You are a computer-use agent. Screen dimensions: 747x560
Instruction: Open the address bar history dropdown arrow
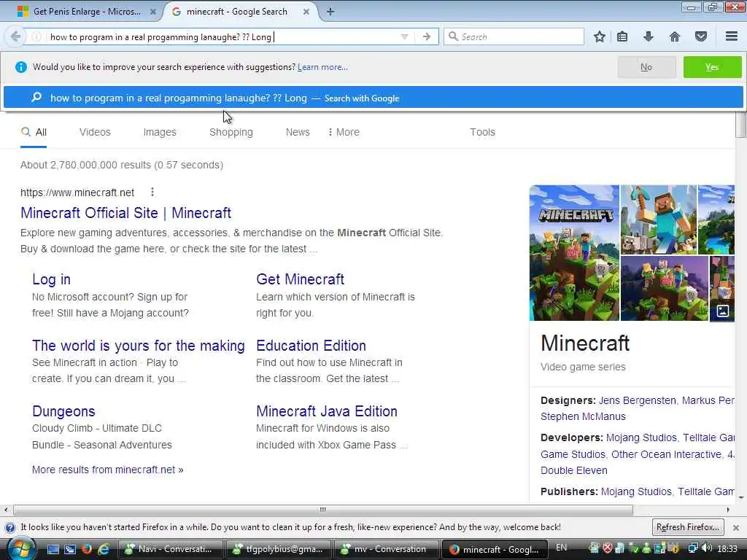click(x=404, y=36)
